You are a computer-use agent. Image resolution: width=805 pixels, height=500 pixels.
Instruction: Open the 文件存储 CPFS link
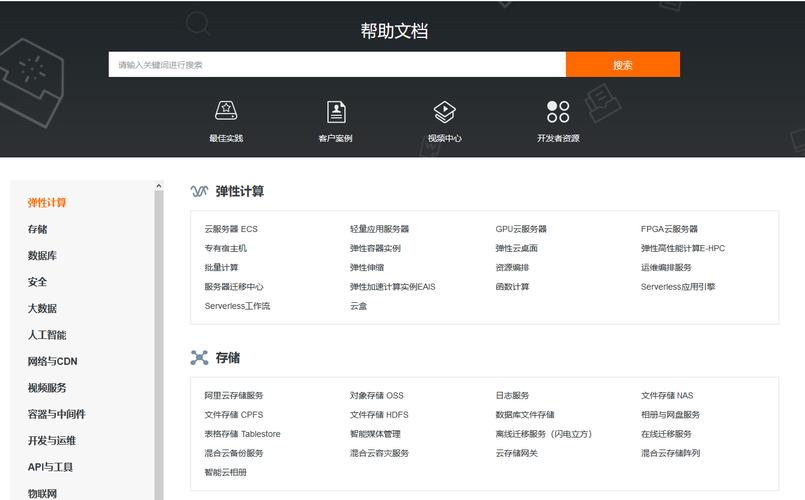click(x=234, y=415)
